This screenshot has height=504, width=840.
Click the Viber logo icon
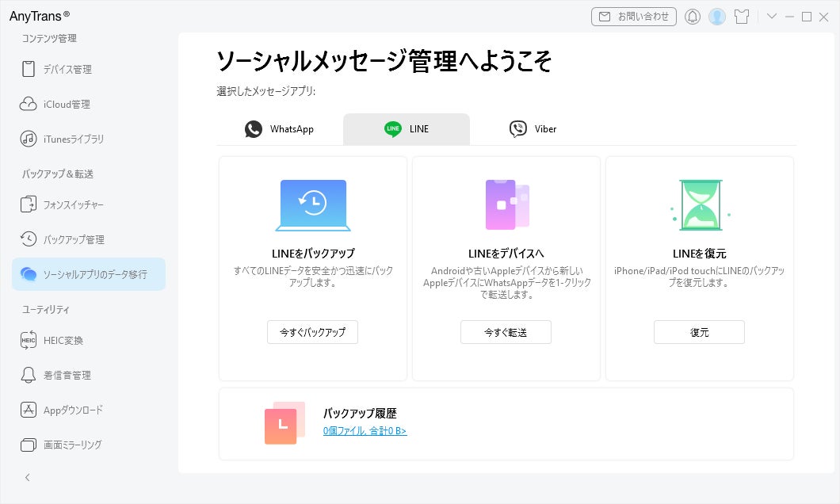coord(518,129)
